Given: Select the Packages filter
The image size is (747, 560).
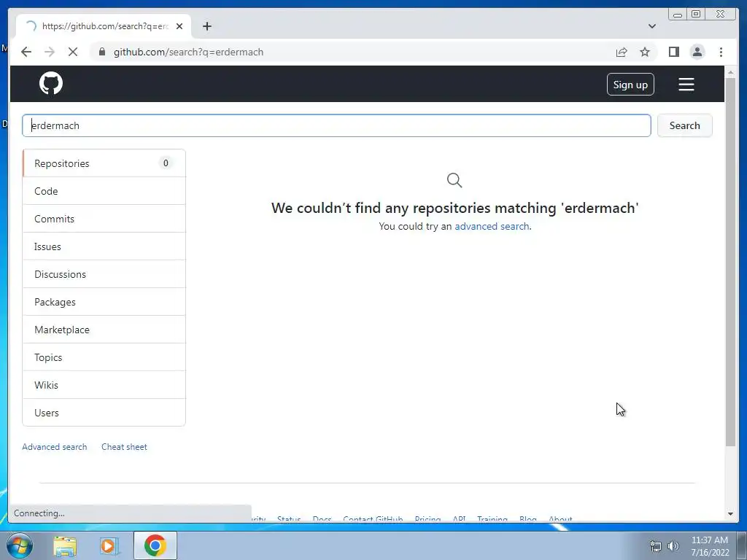Looking at the screenshot, I should point(104,302).
